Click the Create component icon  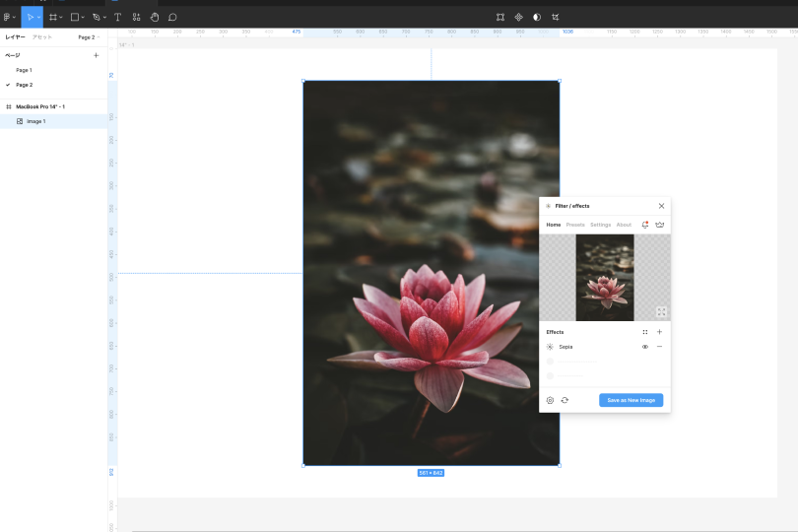pos(518,18)
